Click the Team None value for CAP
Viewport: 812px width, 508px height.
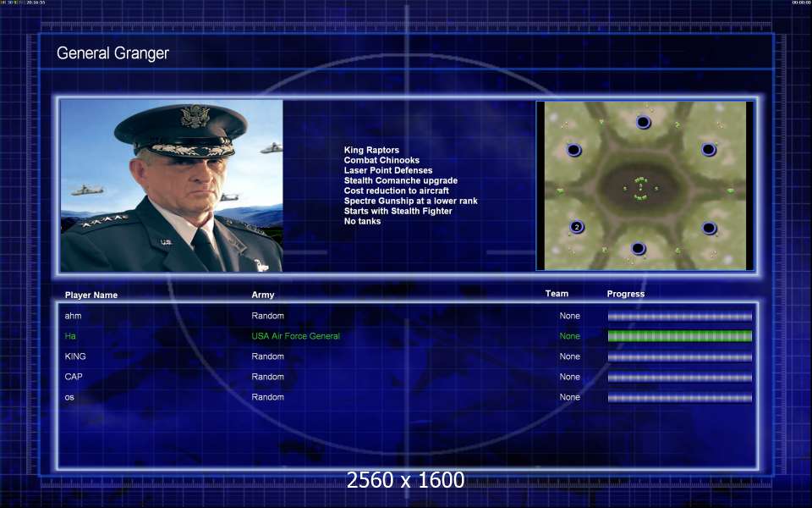(x=569, y=376)
